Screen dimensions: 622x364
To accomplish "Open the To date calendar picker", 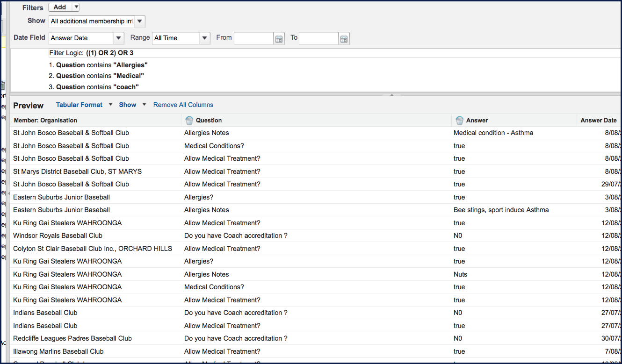I will pos(344,39).
